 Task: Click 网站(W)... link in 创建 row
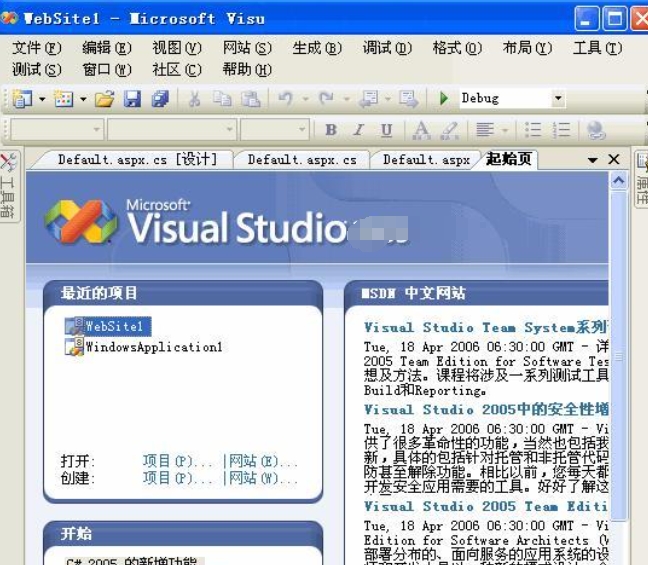pos(263,478)
